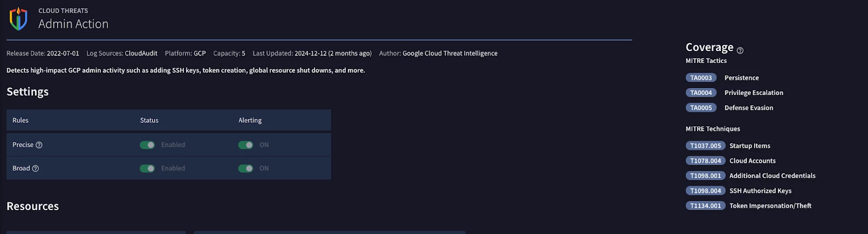Click the Last Updated 2024-12-12 value

tap(333, 53)
